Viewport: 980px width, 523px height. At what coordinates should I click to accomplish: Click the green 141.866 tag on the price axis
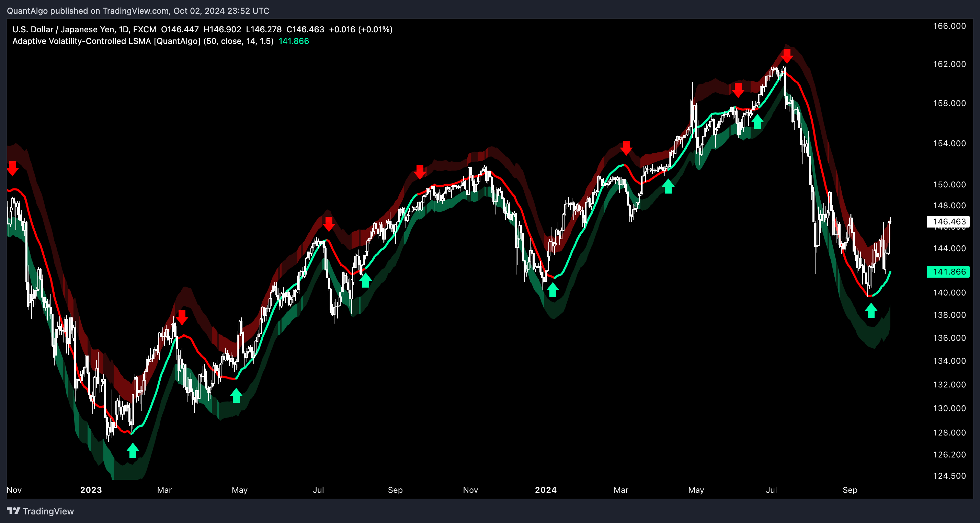[x=948, y=272]
